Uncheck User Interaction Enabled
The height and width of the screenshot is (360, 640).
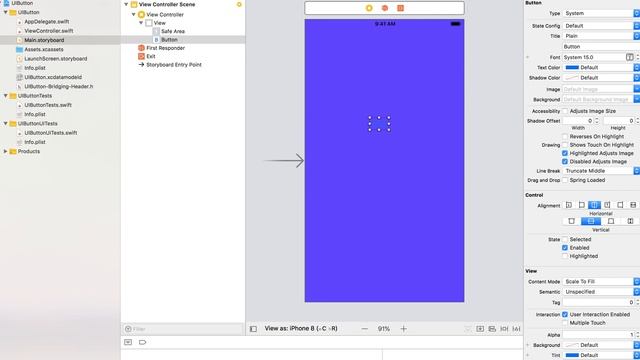[x=565, y=314]
